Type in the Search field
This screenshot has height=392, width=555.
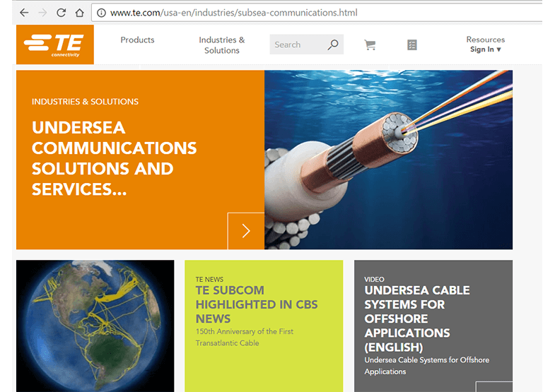[x=297, y=44]
